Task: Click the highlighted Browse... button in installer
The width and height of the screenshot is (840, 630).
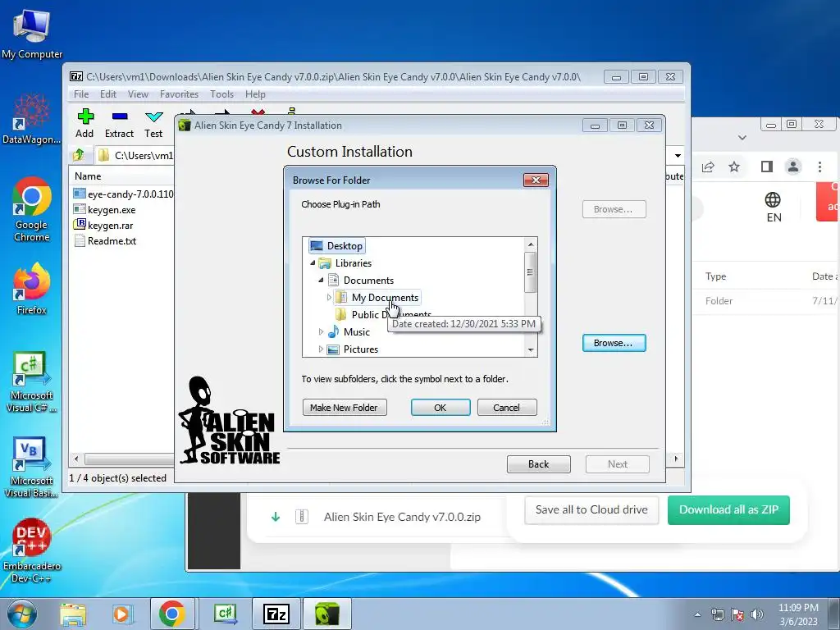Action: click(614, 343)
